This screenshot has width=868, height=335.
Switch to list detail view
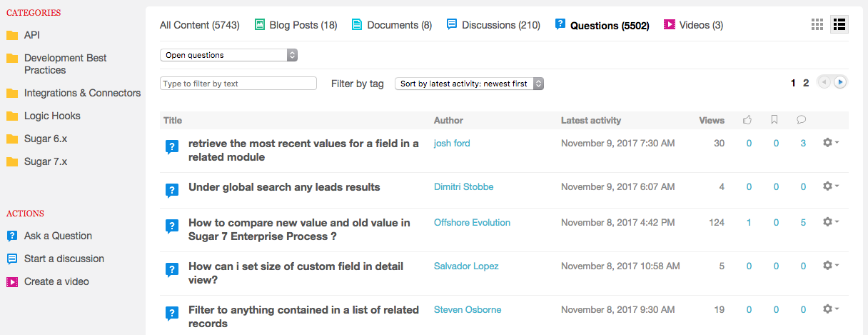coord(839,25)
